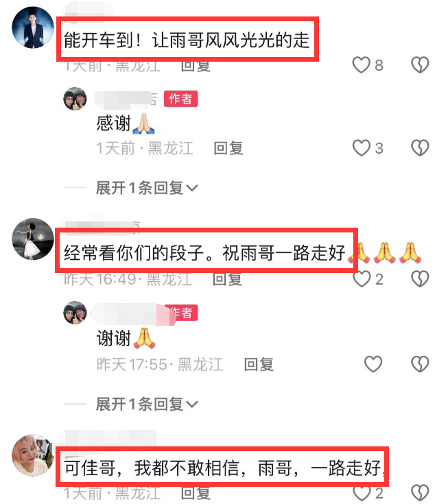
Task: Dislike the 经常看你们的段子 comment
Action: [420, 278]
